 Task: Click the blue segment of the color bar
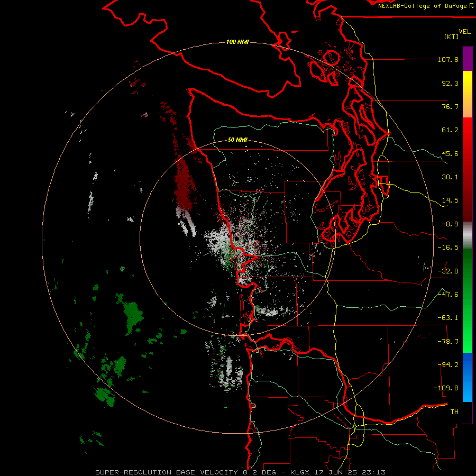click(x=467, y=377)
